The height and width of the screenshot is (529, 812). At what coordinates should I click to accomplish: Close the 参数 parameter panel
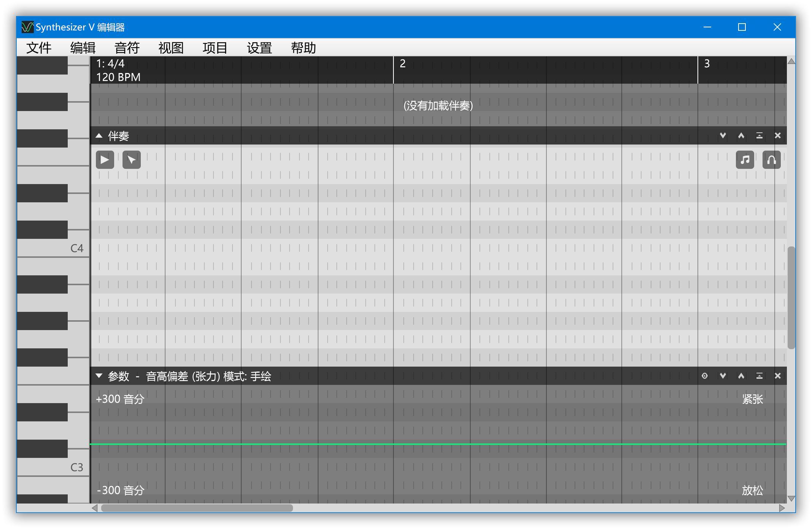[x=778, y=376]
